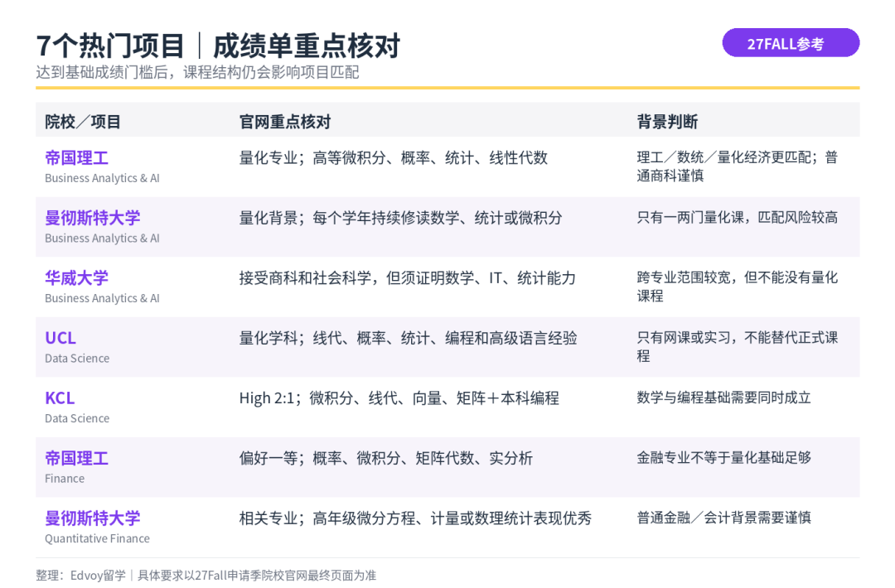Select the text 接受商科和社会科学
Screen dimensions: 895x588
click(x=305, y=278)
